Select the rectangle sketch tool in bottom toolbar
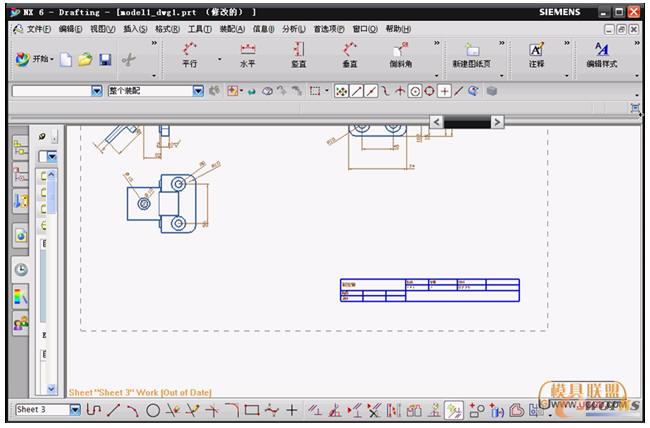 (251, 410)
